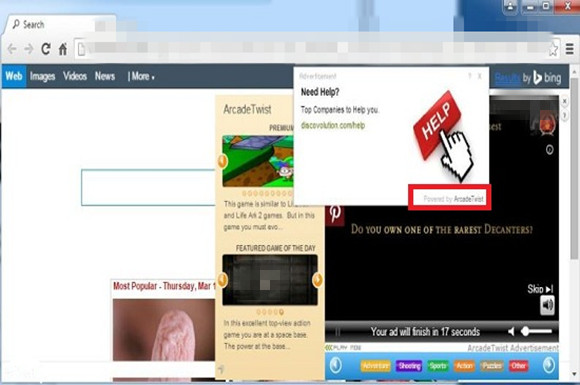
Task: Show previous premium game with the left arrow
Action: click(222, 161)
